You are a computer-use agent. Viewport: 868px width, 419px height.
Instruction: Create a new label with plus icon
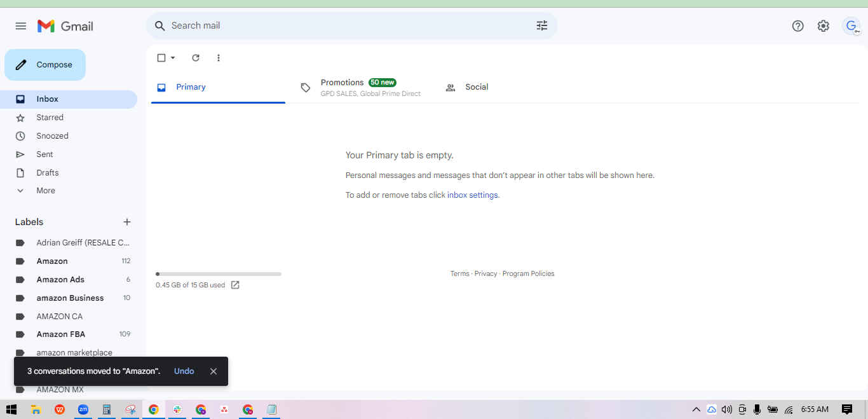[x=127, y=222]
